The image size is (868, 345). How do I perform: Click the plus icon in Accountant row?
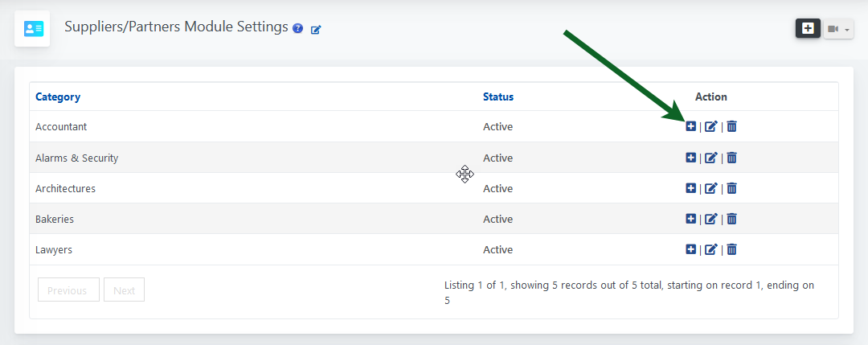[x=690, y=126]
